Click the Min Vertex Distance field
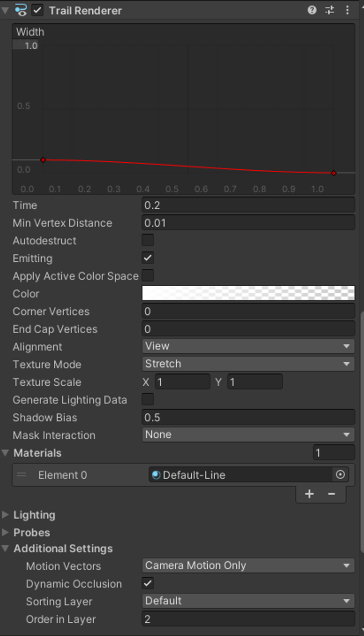 click(x=248, y=223)
